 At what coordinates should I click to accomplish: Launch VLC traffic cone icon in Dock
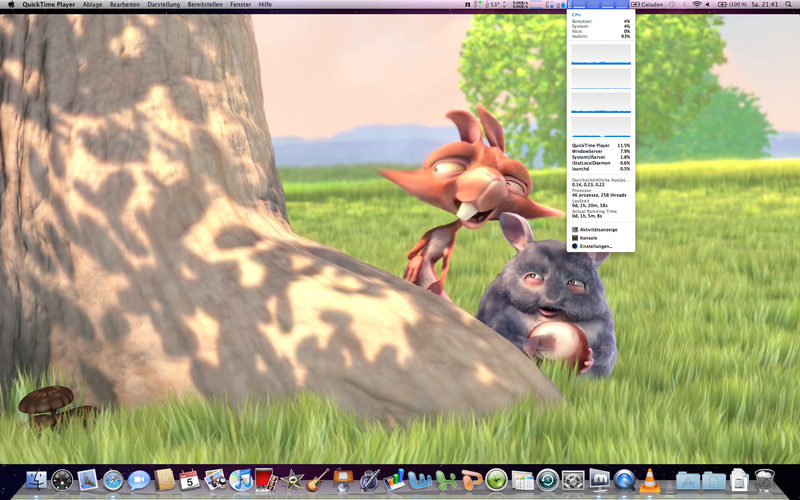click(650, 480)
